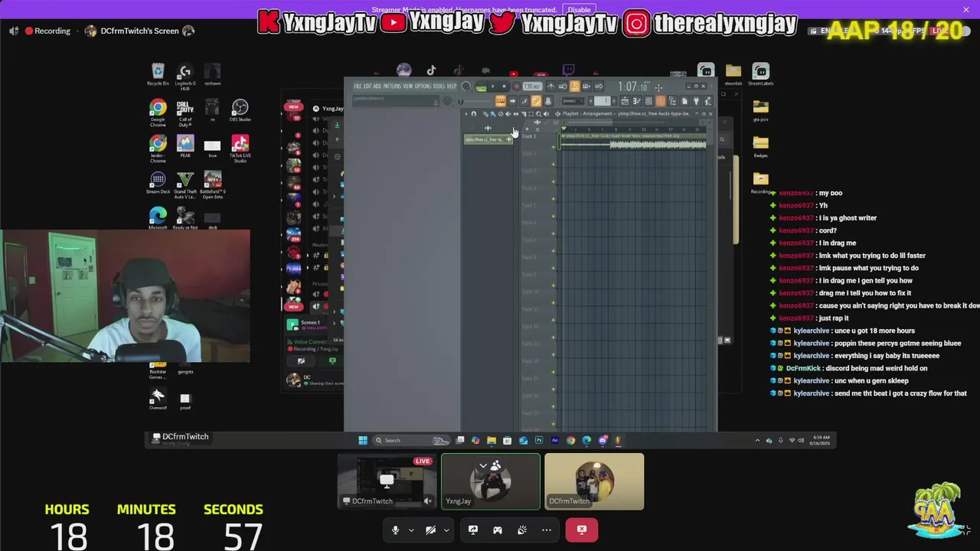Select the Playlist playback speaker tool
980x551 pixels.
click(x=546, y=114)
